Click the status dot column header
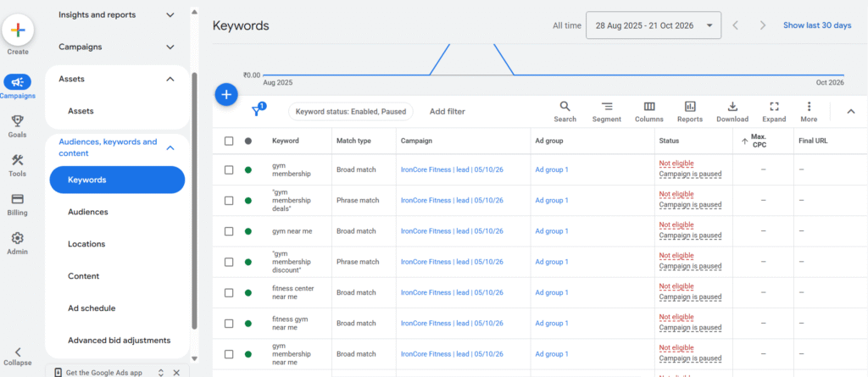 click(x=248, y=141)
